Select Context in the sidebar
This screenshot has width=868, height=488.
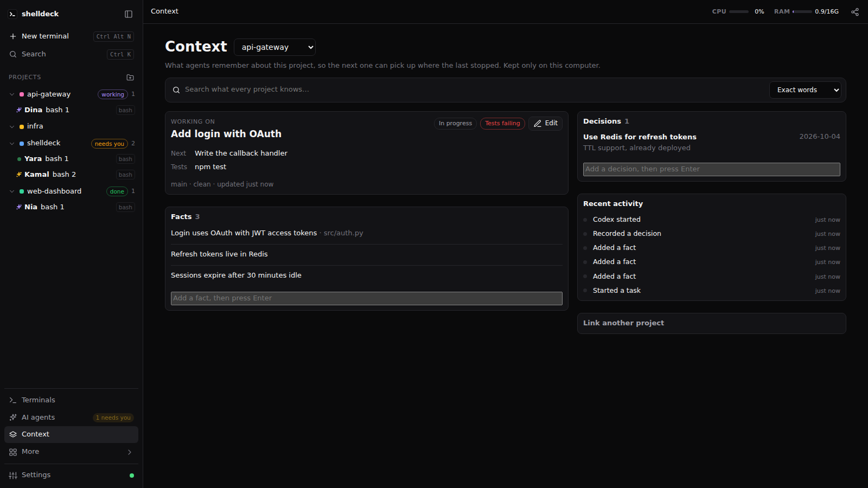71,434
